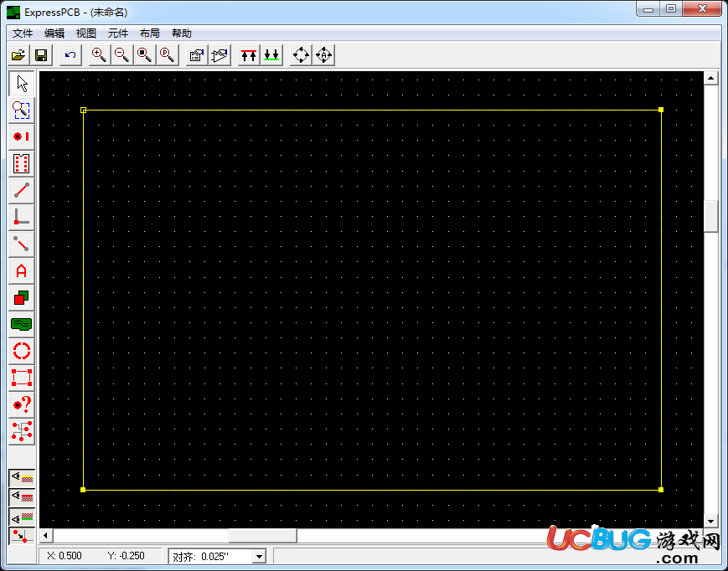Click the bottom-left board corner handle

(83, 490)
